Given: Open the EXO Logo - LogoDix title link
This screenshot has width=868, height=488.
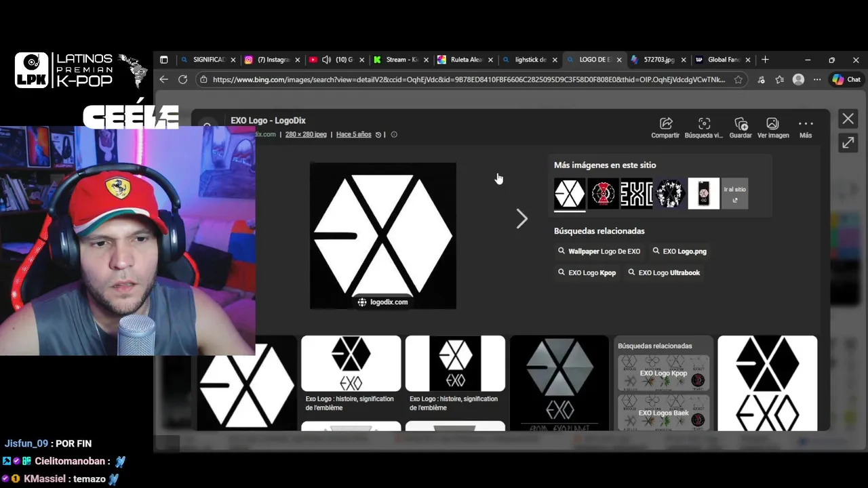Looking at the screenshot, I should pyautogui.click(x=268, y=121).
